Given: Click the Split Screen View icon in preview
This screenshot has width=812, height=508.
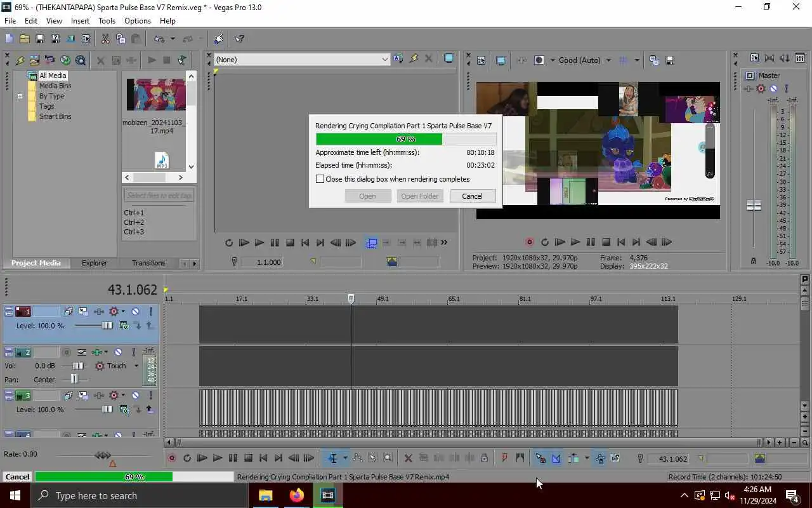Looking at the screenshot, I should click(x=539, y=60).
